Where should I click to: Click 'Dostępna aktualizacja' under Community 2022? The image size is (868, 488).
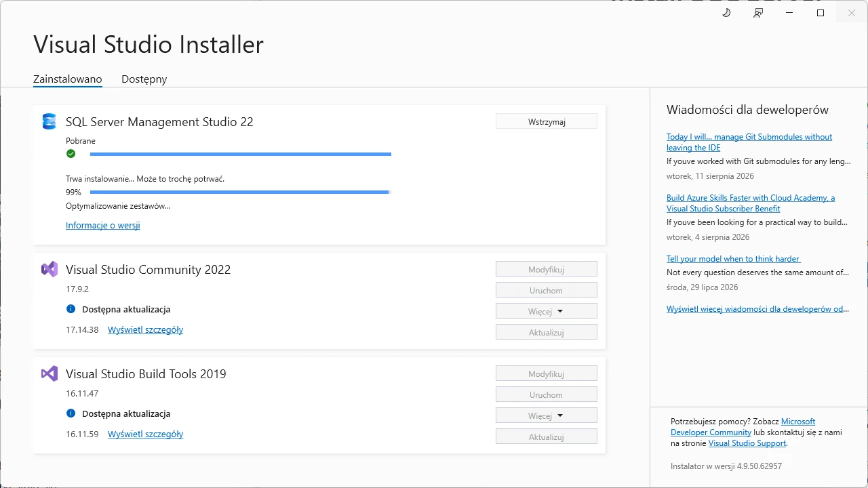(126, 309)
